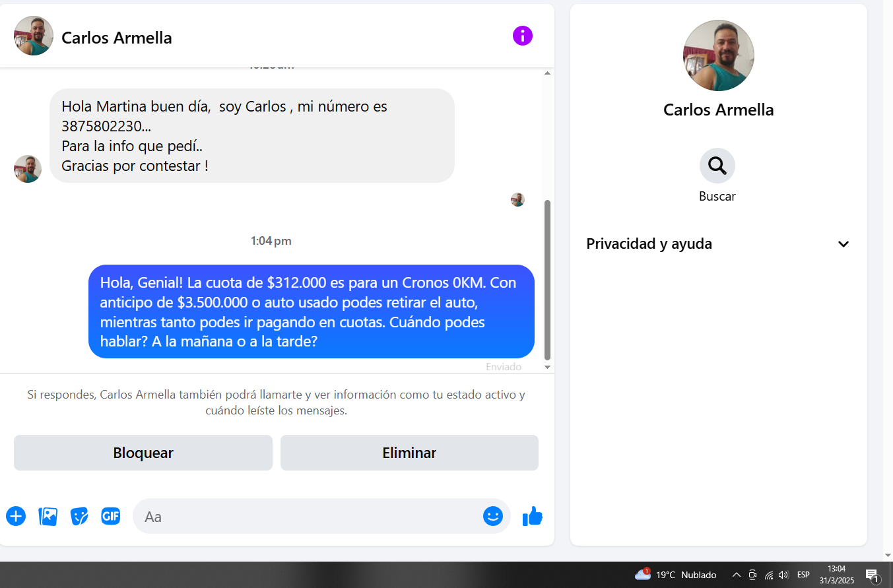The width and height of the screenshot is (893, 588).
Task: Click the Carlos Armella header name
Action: 117,38
